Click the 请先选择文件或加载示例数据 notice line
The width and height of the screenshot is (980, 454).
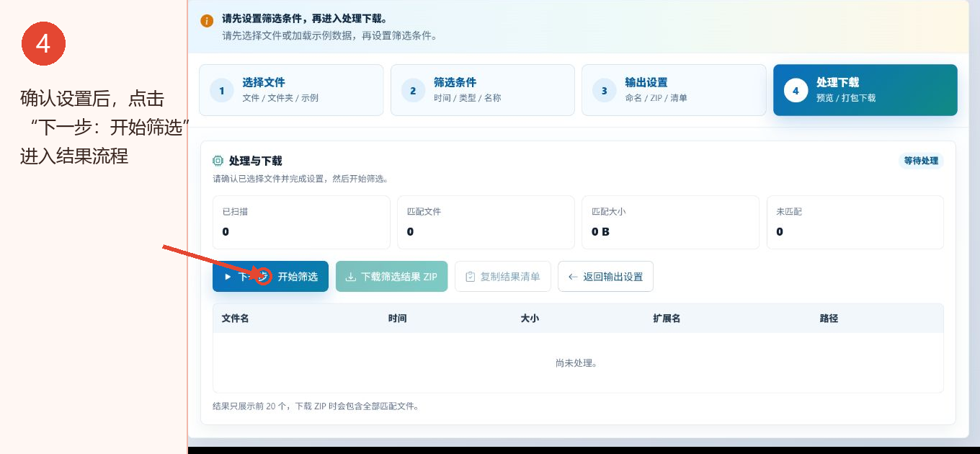tap(329, 35)
